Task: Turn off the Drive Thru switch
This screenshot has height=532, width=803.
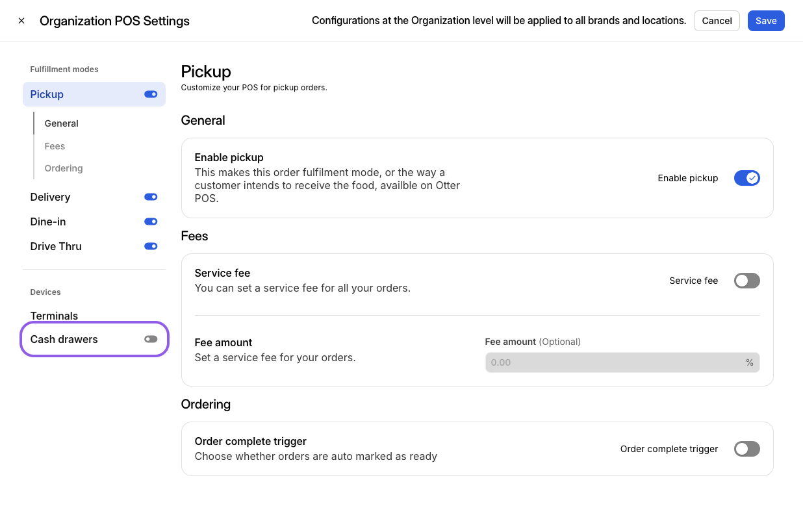Action: [x=151, y=246]
